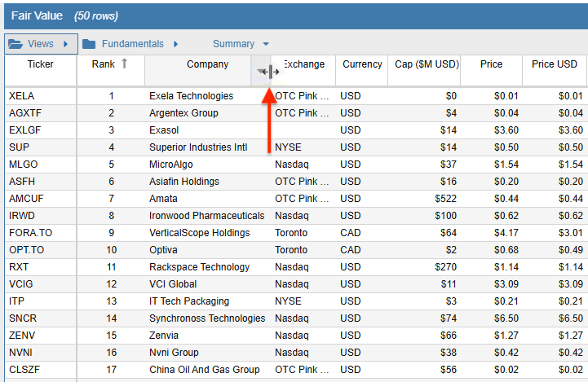Click the $270 market cap value
Image resolution: width=588 pixels, height=382 pixels.
tap(445, 267)
